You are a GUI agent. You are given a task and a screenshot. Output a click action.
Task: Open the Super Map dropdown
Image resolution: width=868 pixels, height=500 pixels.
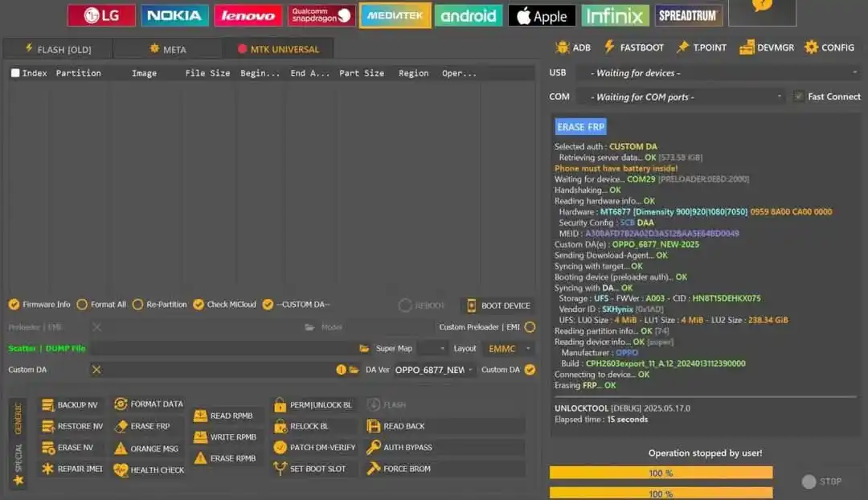point(432,348)
